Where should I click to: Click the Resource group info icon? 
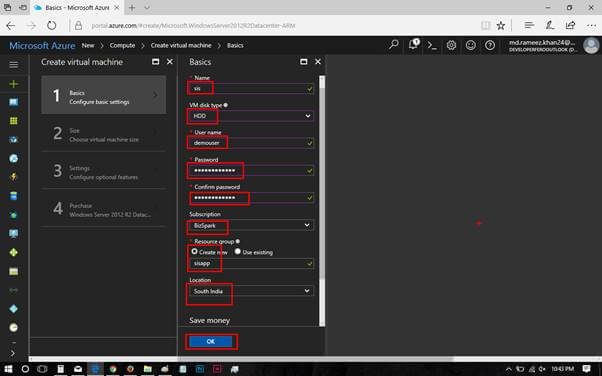(238, 241)
